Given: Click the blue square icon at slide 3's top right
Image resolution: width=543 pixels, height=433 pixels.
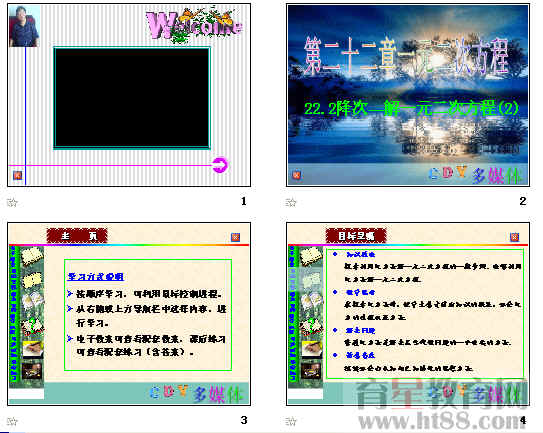Looking at the screenshot, I should coord(235,237).
